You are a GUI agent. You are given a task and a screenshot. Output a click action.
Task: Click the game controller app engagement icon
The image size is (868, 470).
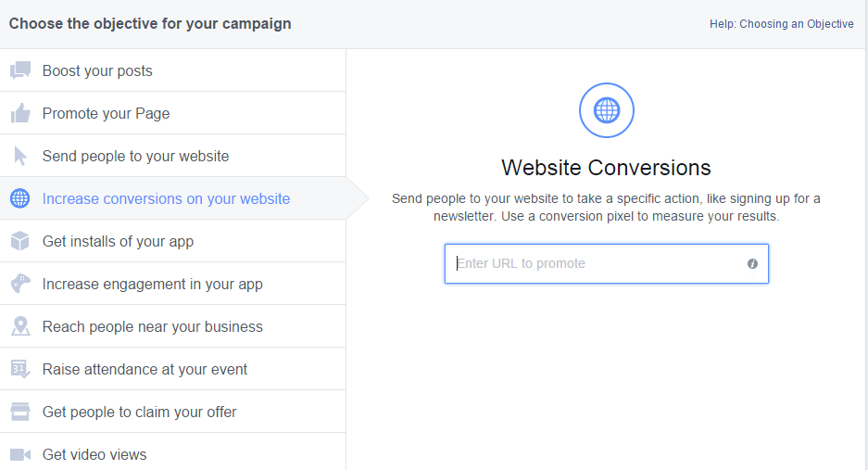(20, 284)
